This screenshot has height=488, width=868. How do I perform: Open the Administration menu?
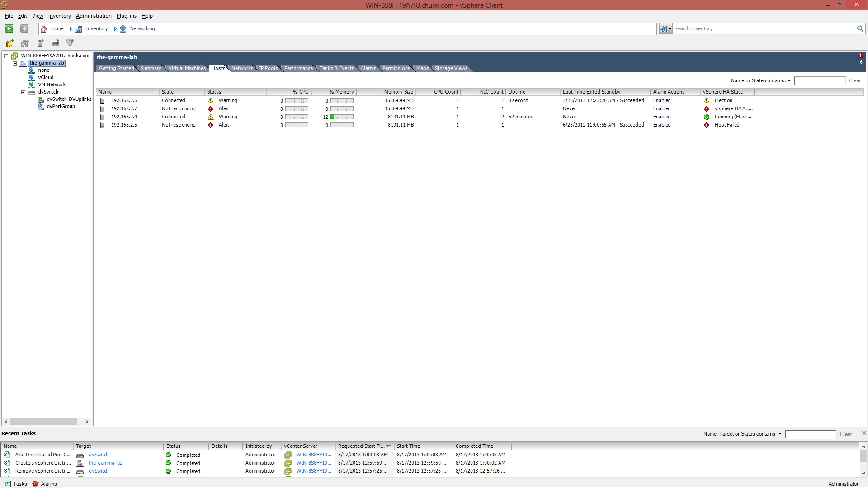click(93, 16)
